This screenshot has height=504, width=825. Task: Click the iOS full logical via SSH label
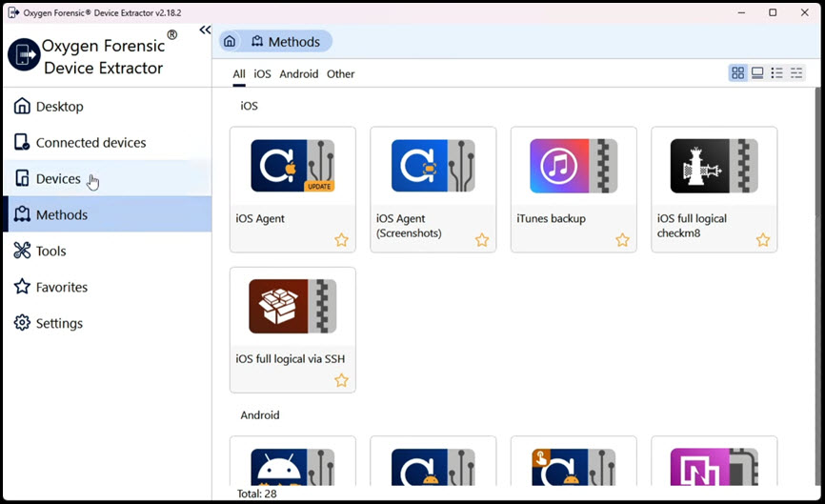[290, 359]
